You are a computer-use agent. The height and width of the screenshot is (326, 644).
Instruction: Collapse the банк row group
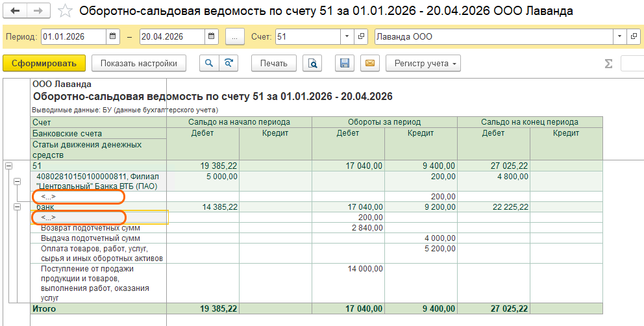tap(19, 207)
